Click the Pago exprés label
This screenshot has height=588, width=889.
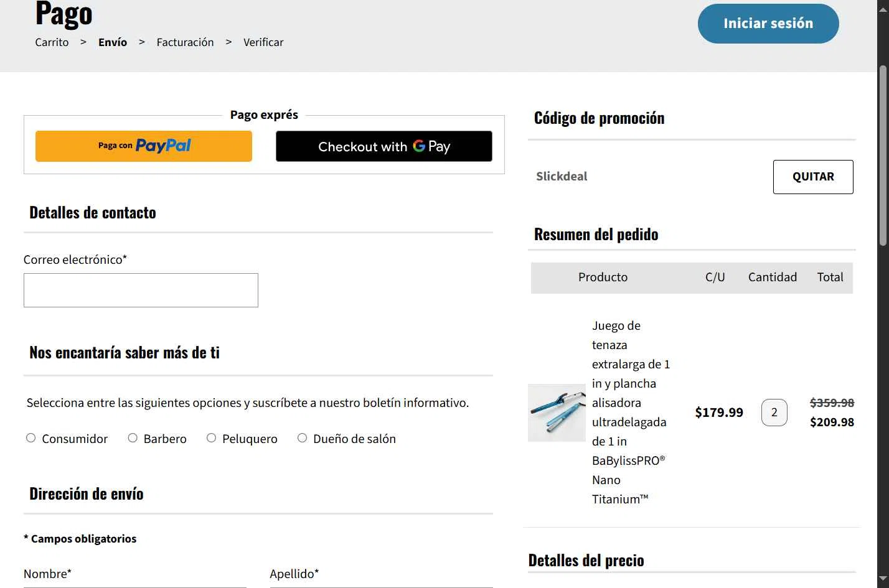click(264, 115)
